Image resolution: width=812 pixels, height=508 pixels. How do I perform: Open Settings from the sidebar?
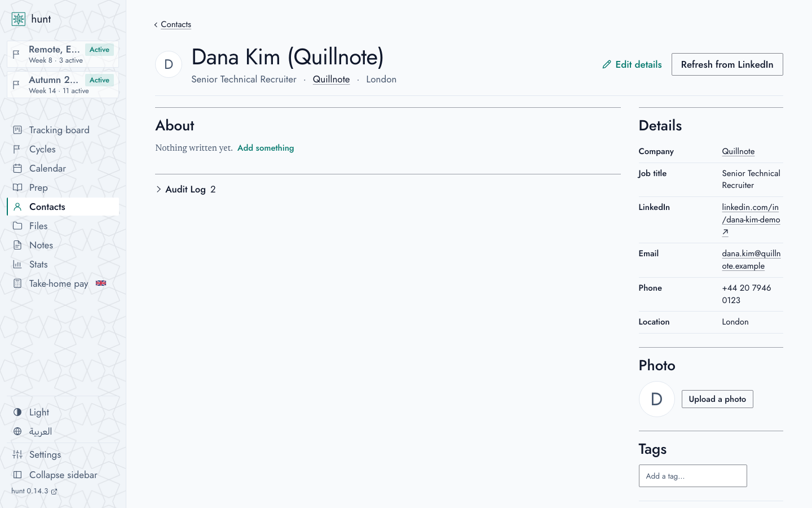(x=63, y=454)
